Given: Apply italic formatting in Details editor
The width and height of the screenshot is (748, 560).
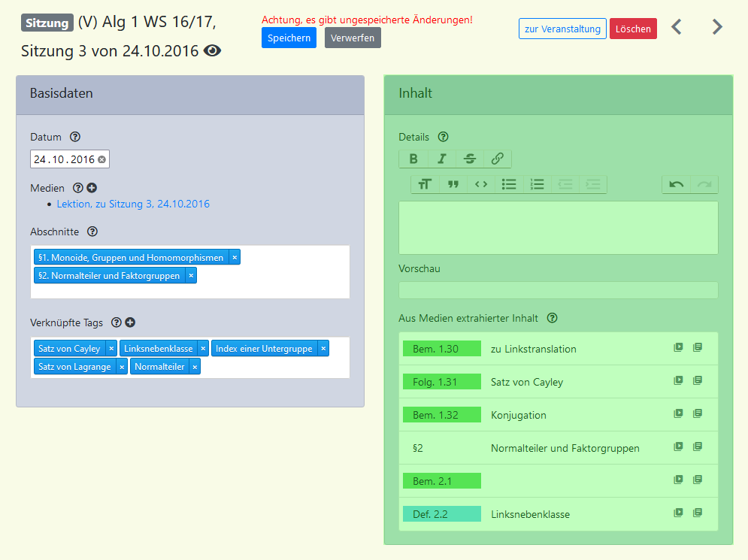Looking at the screenshot, I should (441, 159).
